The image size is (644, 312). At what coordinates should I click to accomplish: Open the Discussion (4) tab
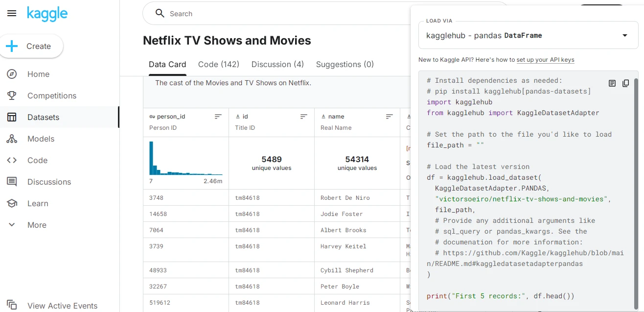point(277,65)
